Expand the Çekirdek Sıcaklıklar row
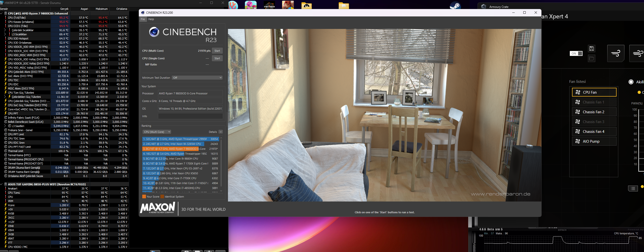The height and width of the screenshot is (252, 644). point(5,30)
